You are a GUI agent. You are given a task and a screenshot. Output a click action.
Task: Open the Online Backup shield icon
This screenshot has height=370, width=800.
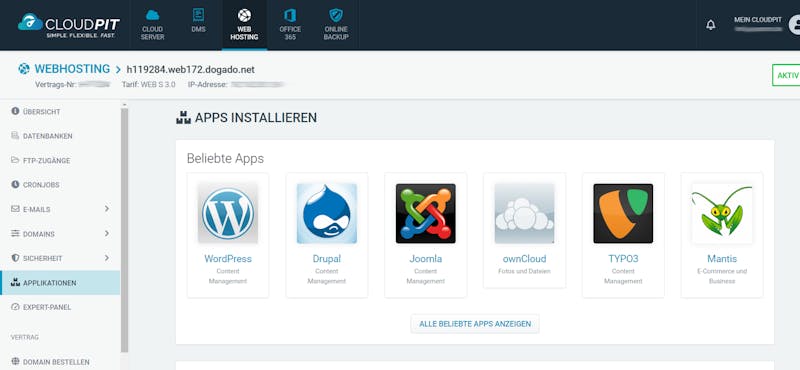pos(336,15)
